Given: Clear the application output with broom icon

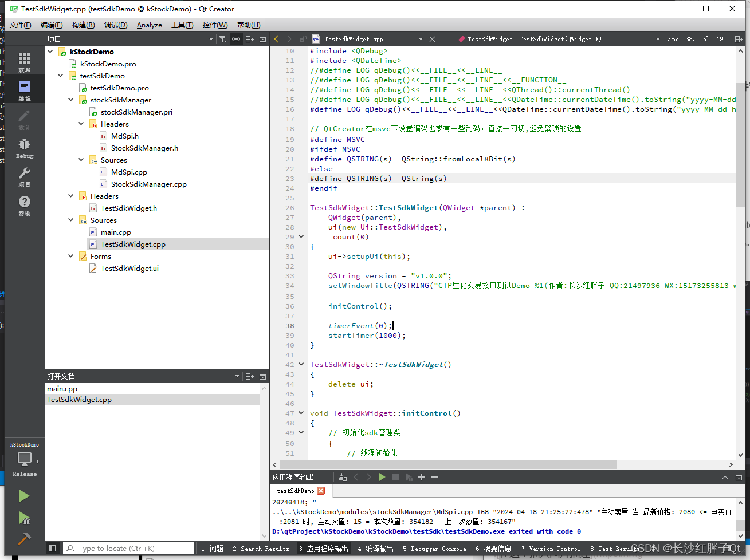Looking at the screenshot, I should coord(343,477).
